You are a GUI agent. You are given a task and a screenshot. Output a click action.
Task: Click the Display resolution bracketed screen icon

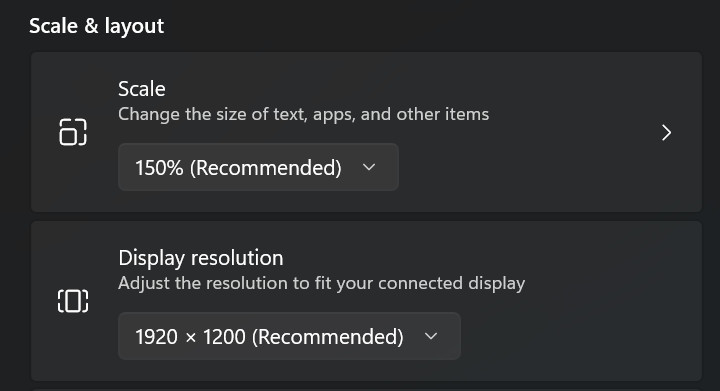[73, 301]
